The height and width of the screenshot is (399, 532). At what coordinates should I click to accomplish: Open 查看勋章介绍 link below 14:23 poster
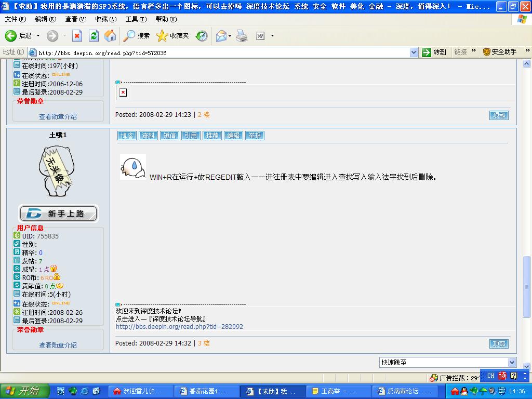click(58, 117)
